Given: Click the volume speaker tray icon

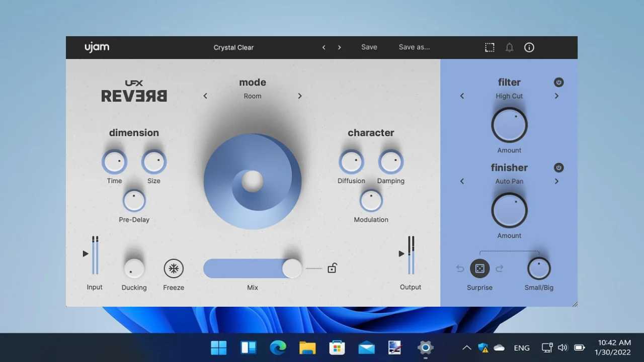Looking at the screenshot, I should pyautogui.click(x=563, y=347).
